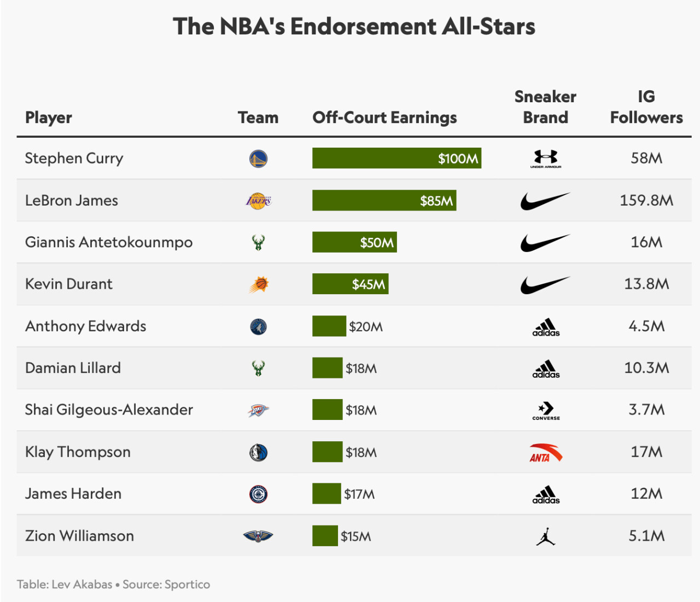Screen dimensions: 700x602
Task: Click the Converse logo for Shai Gilgeous-Alexander
Action: (x=546, y=411)
